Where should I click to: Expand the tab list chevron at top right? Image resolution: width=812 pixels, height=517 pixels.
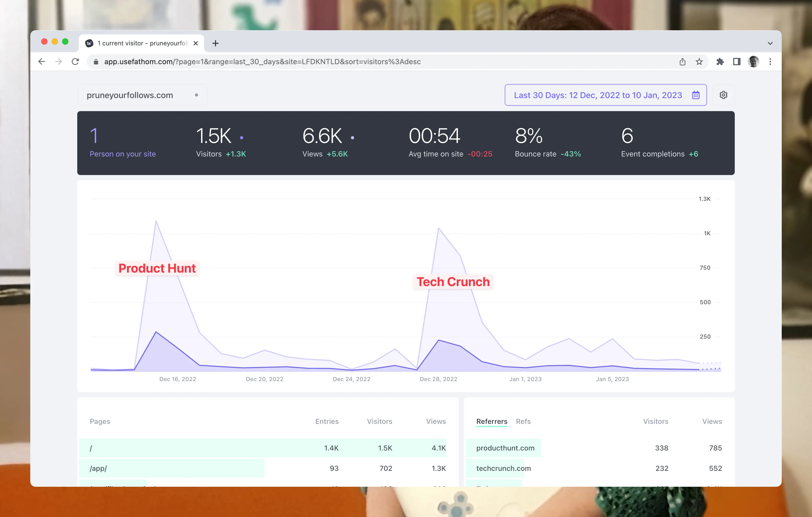tap(770, 43)
